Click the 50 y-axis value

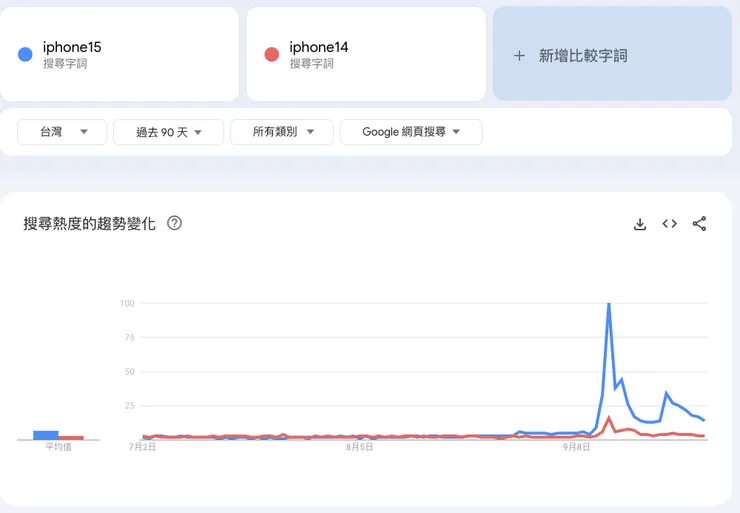[129, 371]
